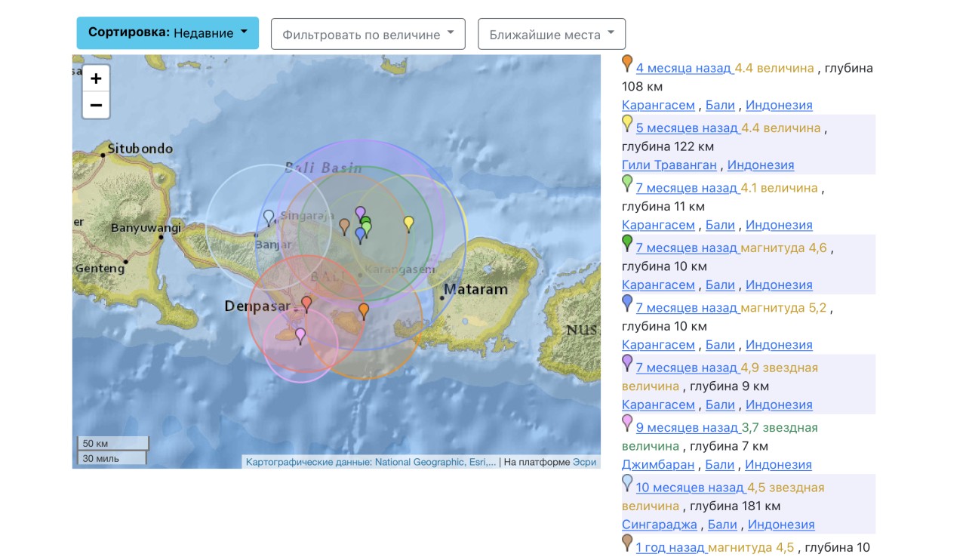Open the 5 месяцев назад earthquake link
The image size is (966, 560).
[x=687, y=128]
